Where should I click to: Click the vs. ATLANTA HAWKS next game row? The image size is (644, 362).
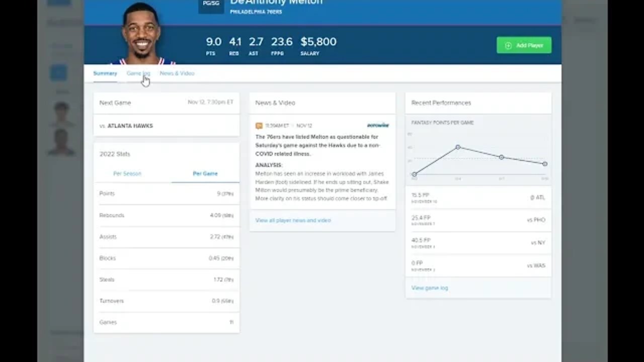(x=167, y=126)
